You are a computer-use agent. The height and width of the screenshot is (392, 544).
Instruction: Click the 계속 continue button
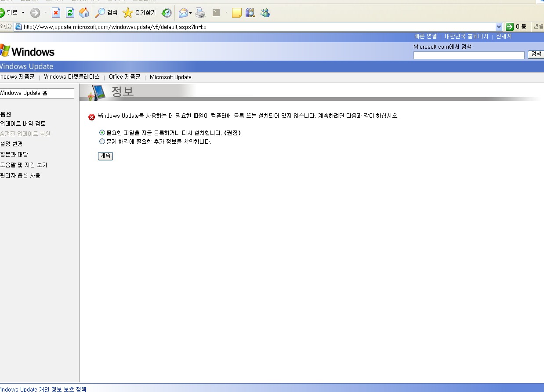point(105,156)
